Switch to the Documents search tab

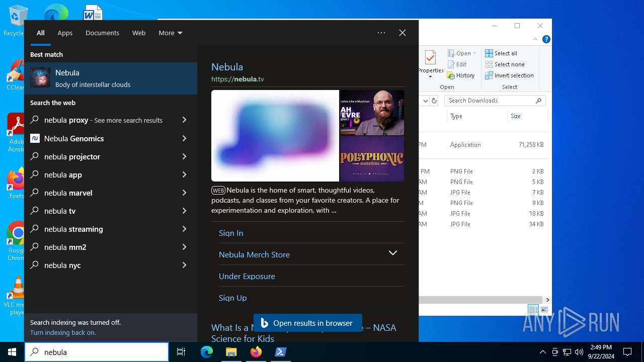pos(102,33)
